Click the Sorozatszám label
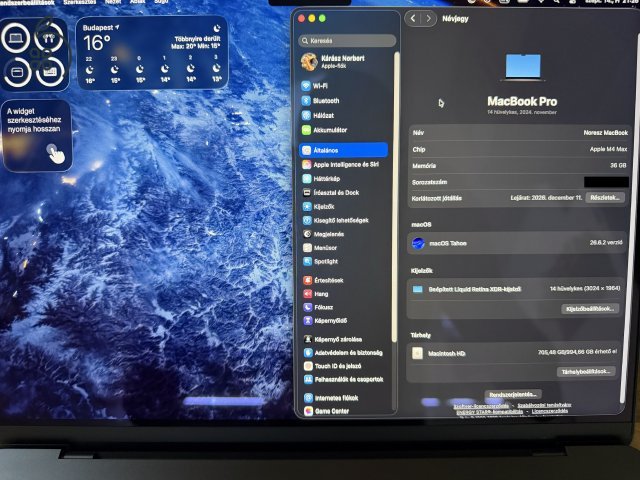The image size is (640, 480). click(x=429, y=182)
